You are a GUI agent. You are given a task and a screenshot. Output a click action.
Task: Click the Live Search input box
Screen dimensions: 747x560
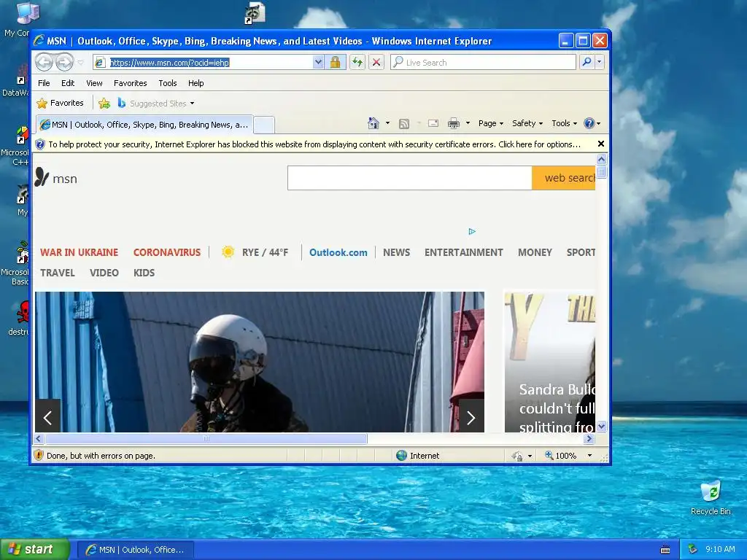tap(483, 63)
